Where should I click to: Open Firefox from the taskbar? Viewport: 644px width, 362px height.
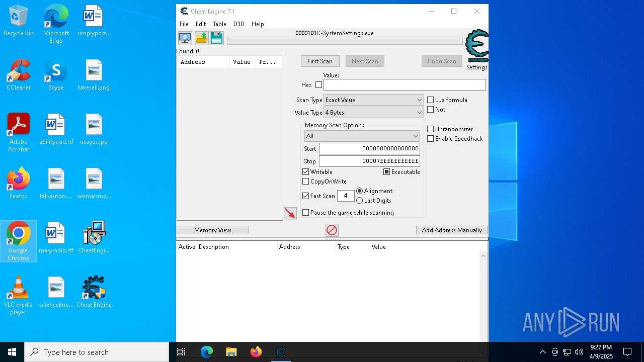(x=256, y=352)
